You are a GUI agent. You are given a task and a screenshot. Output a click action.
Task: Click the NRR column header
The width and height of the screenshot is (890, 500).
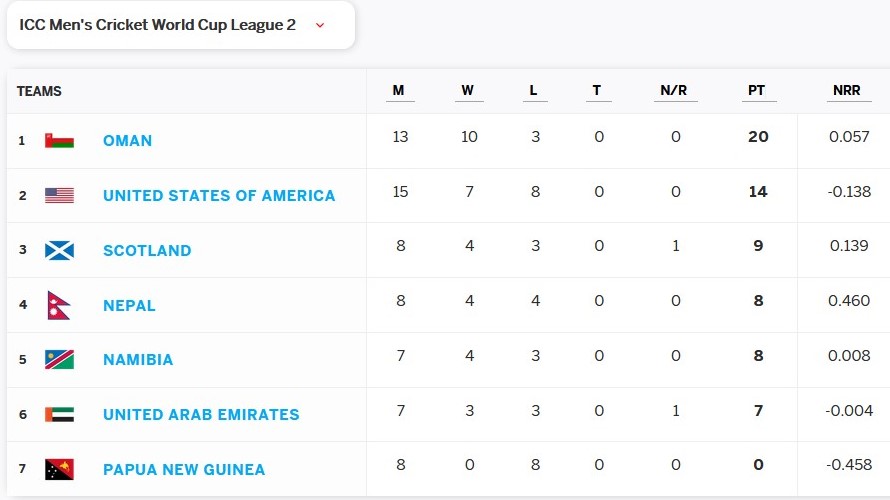pyautogui.click(x=846, y=91)
